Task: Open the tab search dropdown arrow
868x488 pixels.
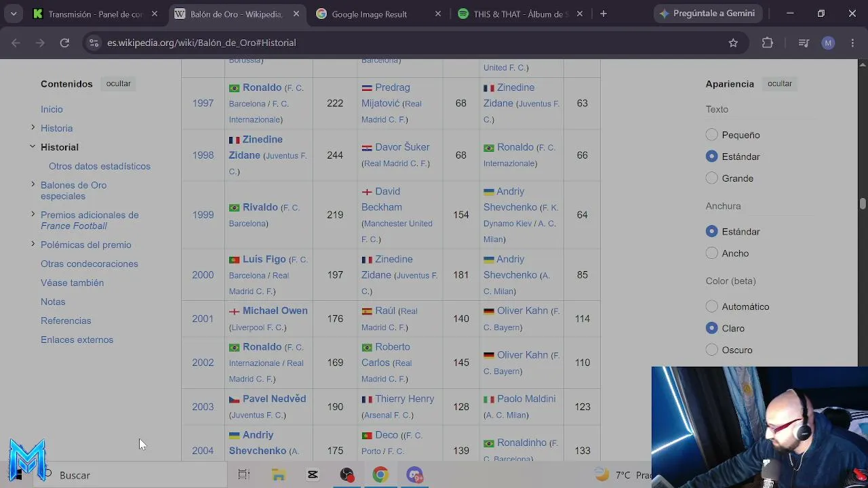Action: (14, 14)
